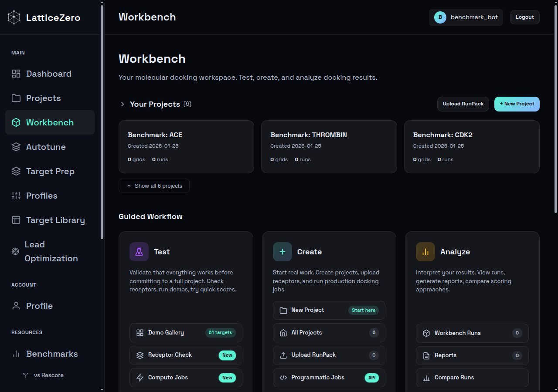Click the benchmark_bot avatar circle

440,17
